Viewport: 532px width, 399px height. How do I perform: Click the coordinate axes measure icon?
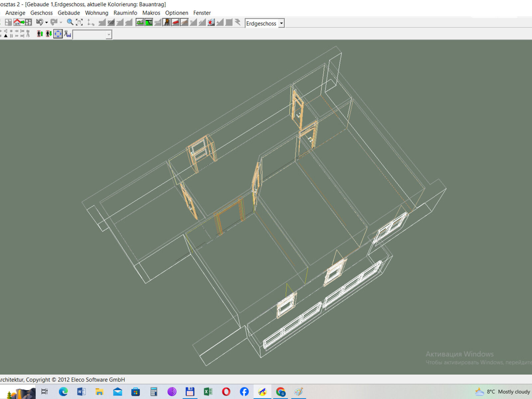tap(91, 22)
